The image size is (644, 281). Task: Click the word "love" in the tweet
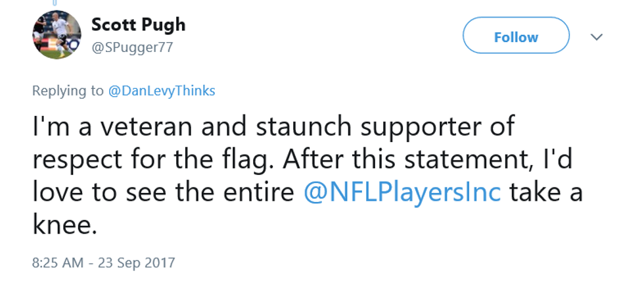(57, 192)
